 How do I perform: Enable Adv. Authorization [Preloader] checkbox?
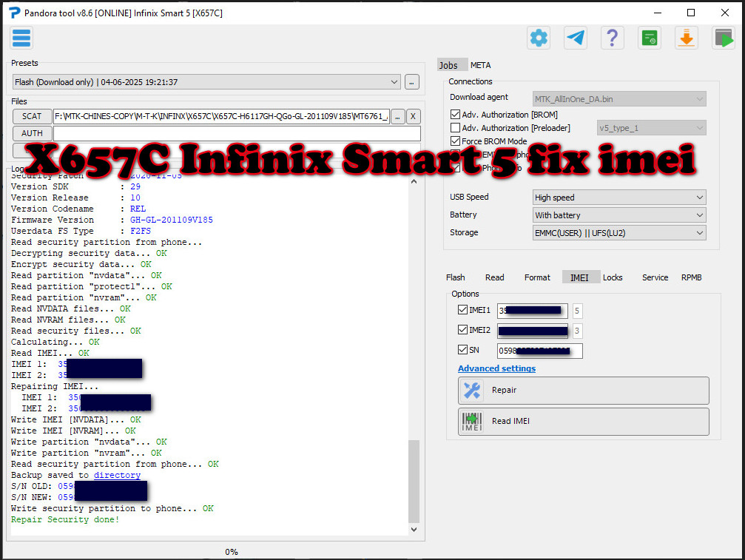[455, 128]
